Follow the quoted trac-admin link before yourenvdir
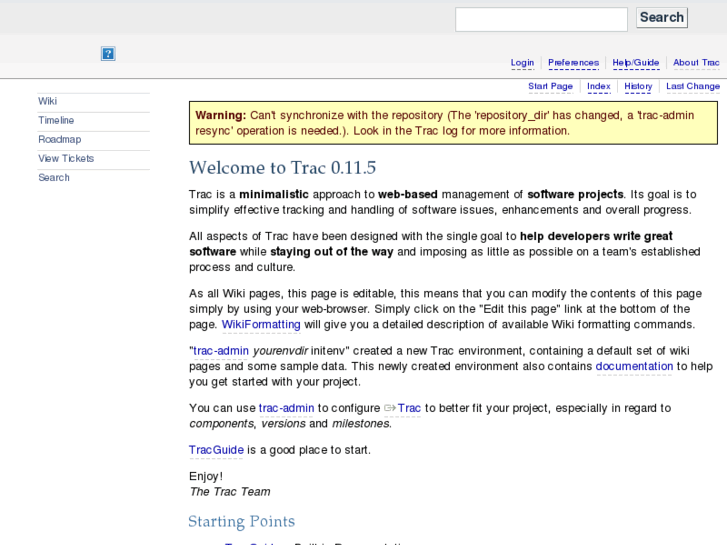 (221, 351)
